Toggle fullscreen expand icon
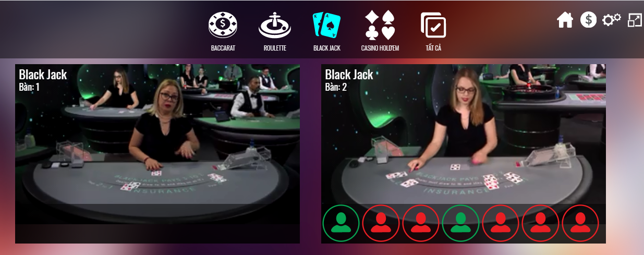The width and height of the screenshot is (644, 255). tap(635, 20)
